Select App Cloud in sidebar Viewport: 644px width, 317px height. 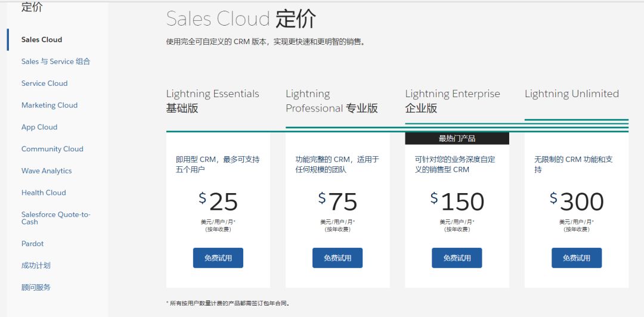39,127
